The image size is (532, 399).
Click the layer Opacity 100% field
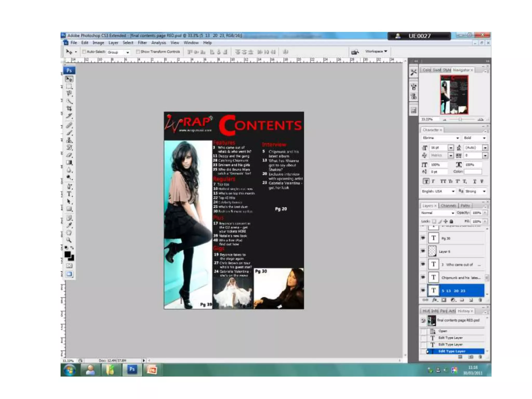477,213
